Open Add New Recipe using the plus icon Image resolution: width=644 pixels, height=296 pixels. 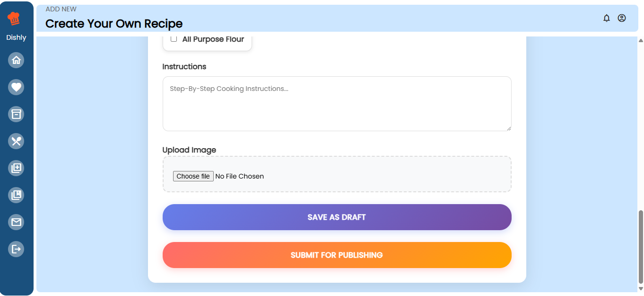[x=16, y=168]
